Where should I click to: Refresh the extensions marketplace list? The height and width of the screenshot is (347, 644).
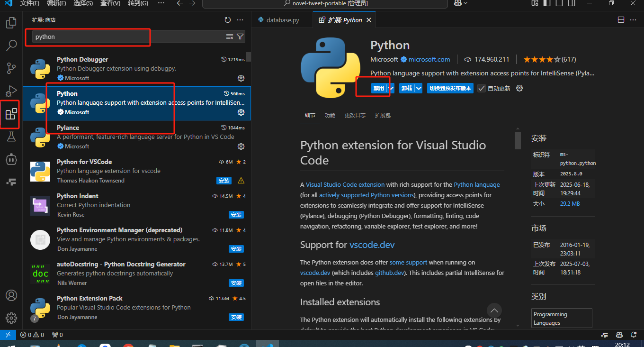tap(228, 20)
